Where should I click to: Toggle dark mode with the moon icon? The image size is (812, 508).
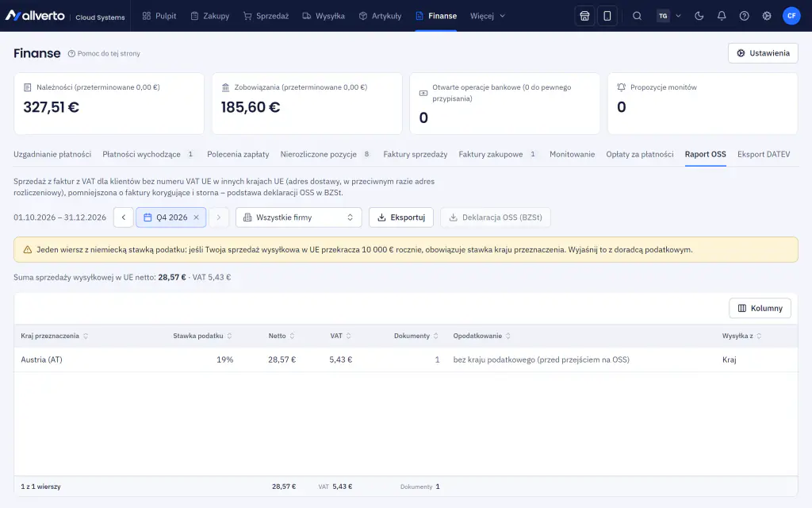coord(699,16)
